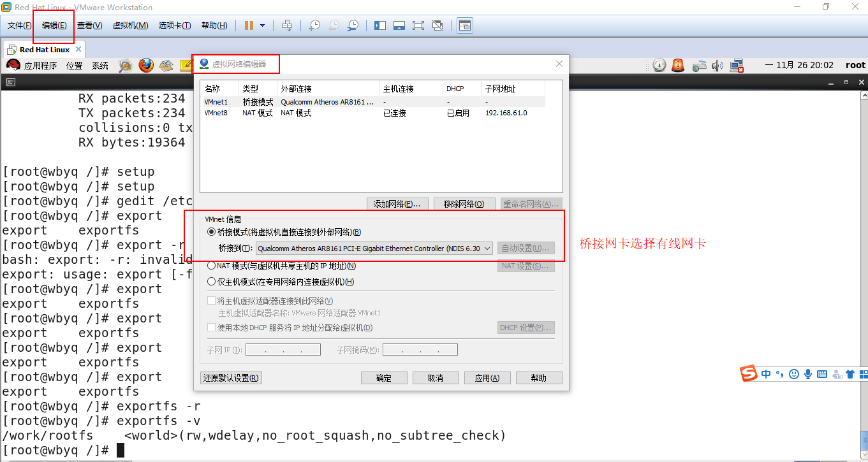Image resolution: width=868 pixels, height=462 pixels.
Task: Click the gauge applet in guest panel
Action: point(659,65)
